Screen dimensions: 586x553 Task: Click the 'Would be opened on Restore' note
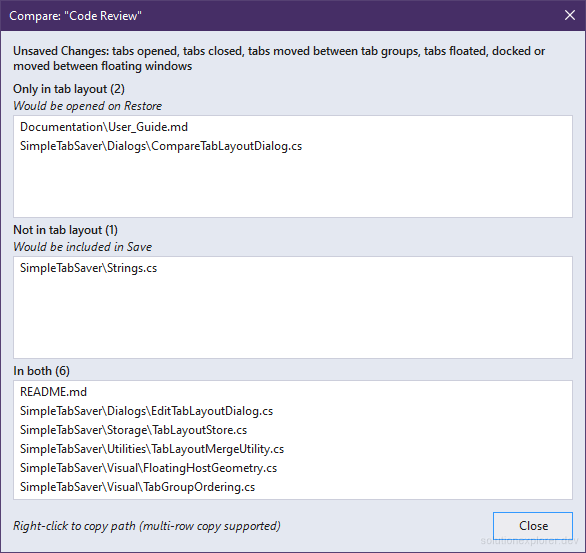(x=87, y=106)
